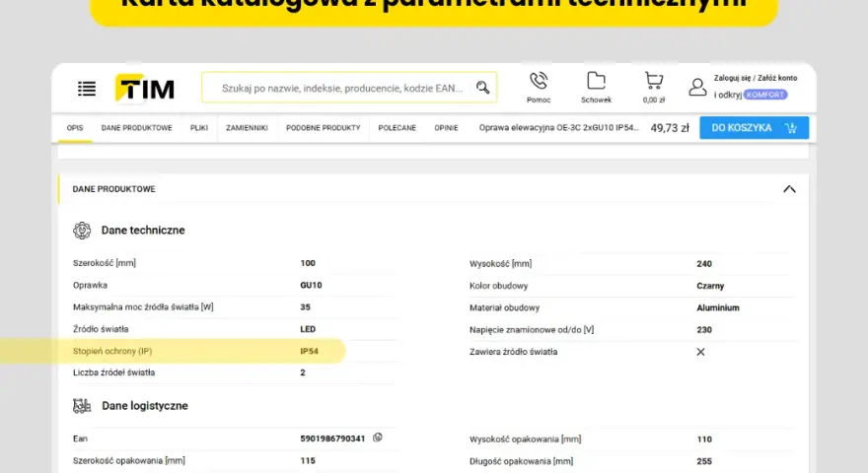868x473 pixels.
Task: Click Zaloguj się / Załóż konto link
Action: click(x=756, y=78)
